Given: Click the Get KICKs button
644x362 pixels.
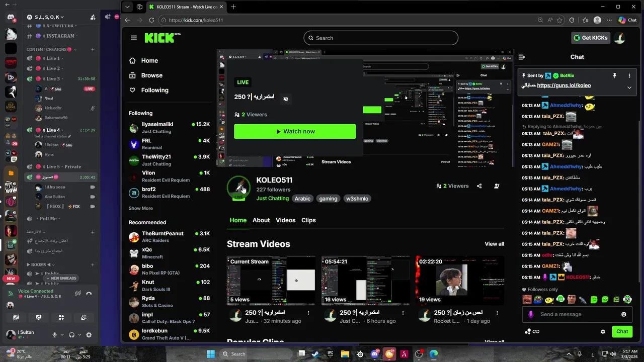Looking at the screenshot, I should coord(591,38).
